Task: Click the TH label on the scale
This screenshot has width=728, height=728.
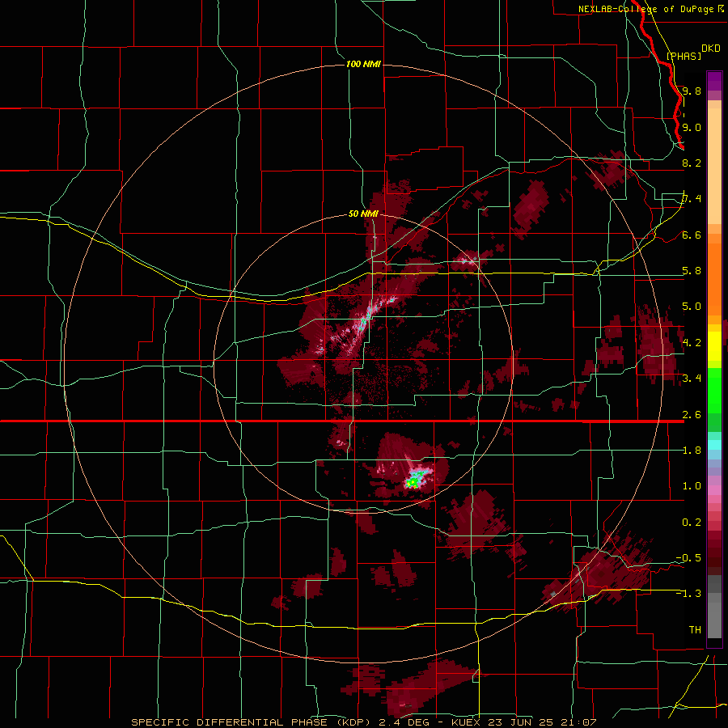Action: [x=695, y=629]
